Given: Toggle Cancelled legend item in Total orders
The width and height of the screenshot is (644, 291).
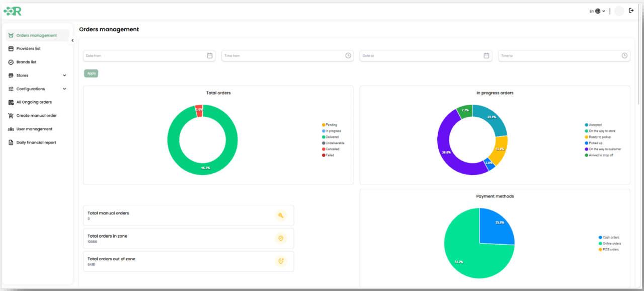Looking at the screenshot, I should tap(332, 149).
